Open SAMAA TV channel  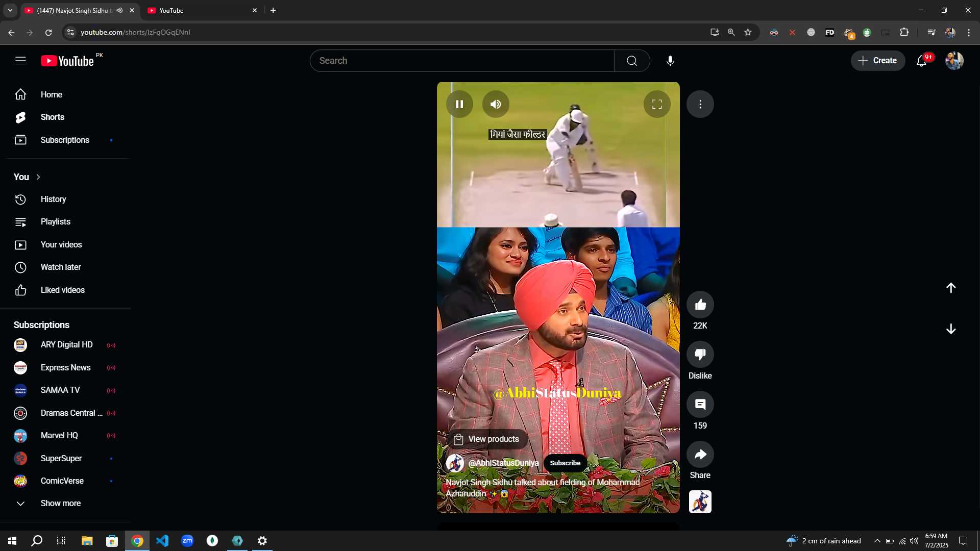click(65, 390)
